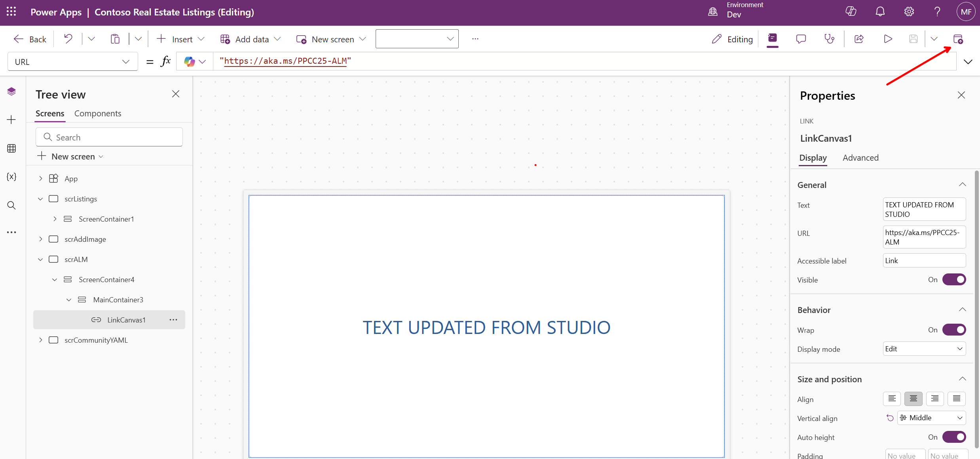Viewport: 980px width, 459px height.
Task: Open the App checker stethoscope icon
Action: point(829,39)
